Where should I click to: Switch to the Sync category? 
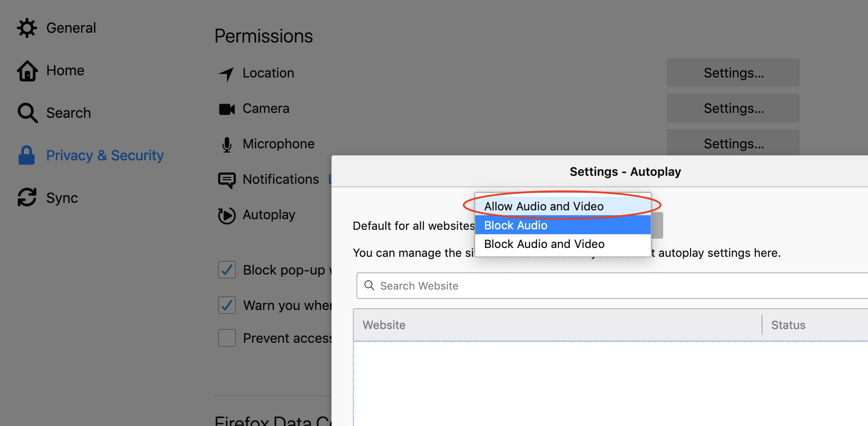point(48,198)
